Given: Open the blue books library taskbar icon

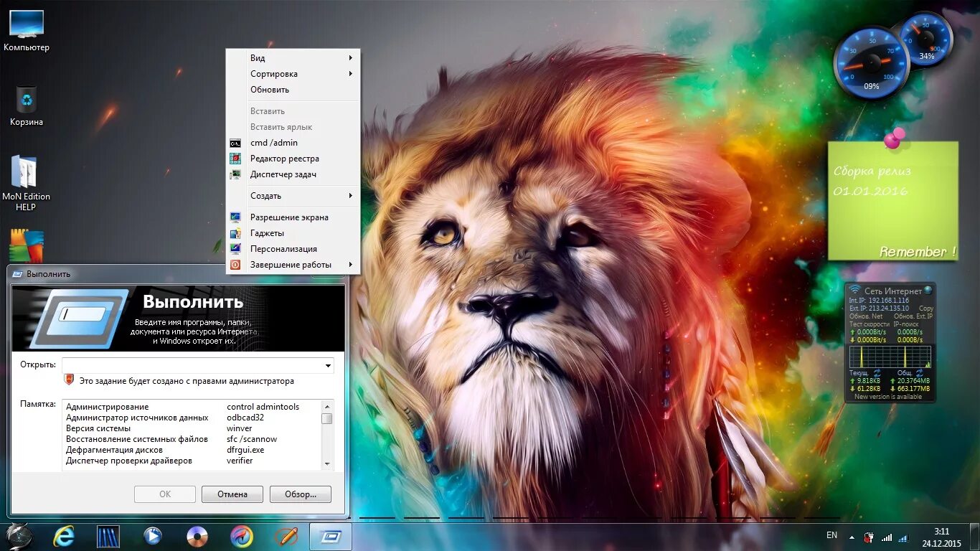Looking at the screenshot, I should [108, 536].
